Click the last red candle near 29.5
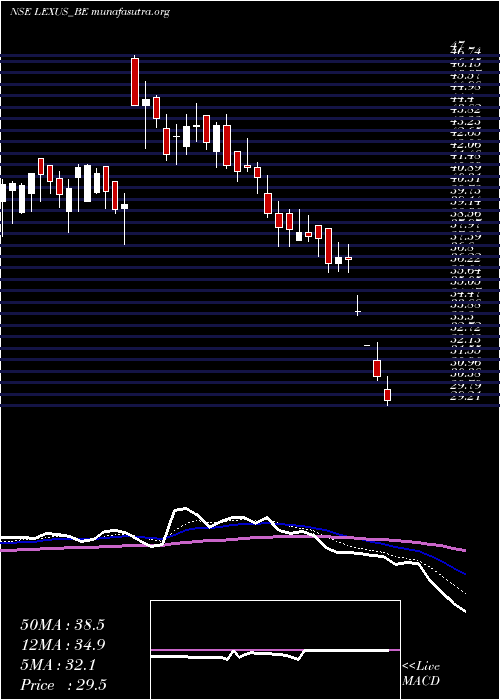500x700 pixels. (x=388, y=394)
